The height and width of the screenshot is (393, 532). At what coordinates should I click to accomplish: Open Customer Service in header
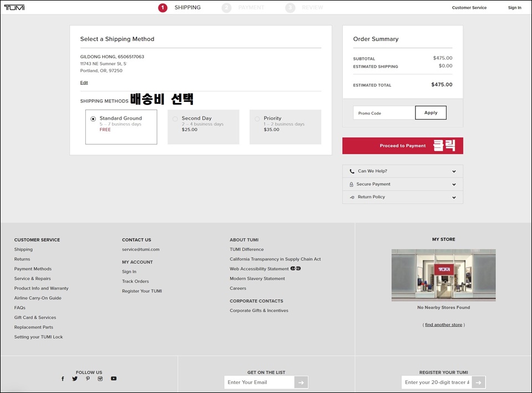coord(469,7)
